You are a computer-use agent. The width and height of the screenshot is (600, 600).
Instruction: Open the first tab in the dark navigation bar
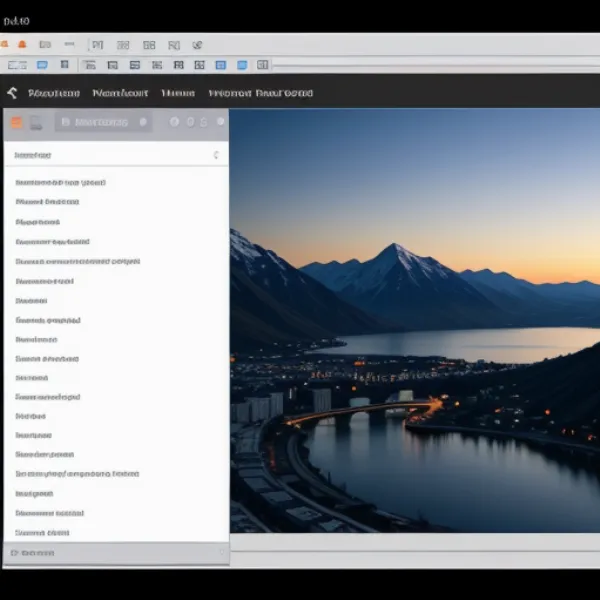54,93
